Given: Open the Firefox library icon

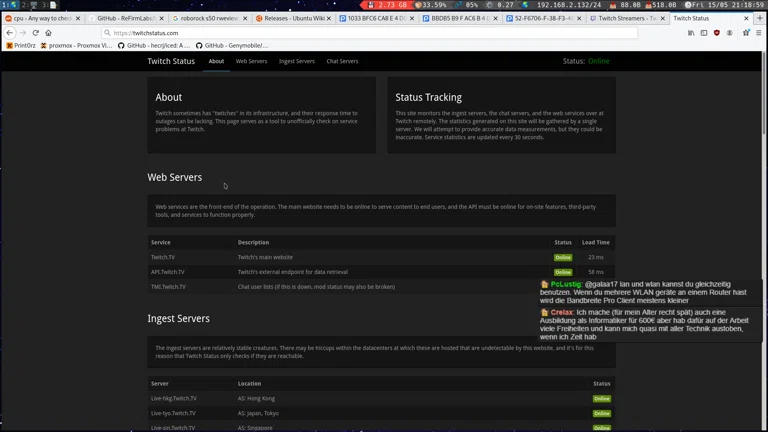Looking at the screenshot, I should coord(691,33).
